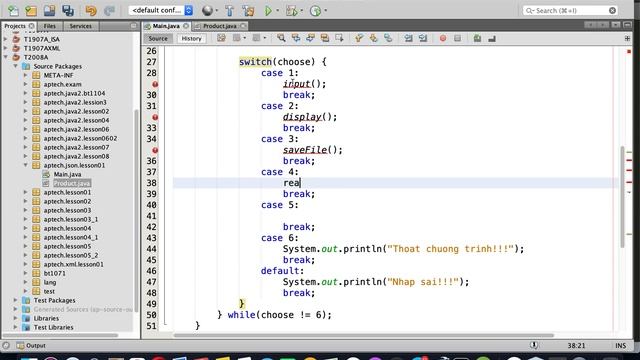Collapse the T2008A project node

coord(6,57)
